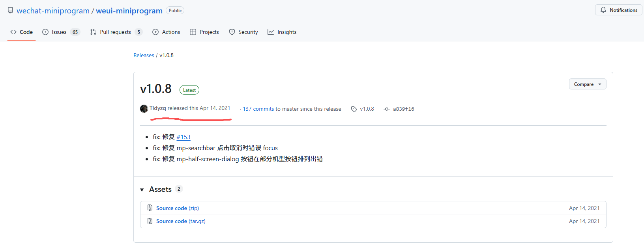Open the 137 commits link
The height and width of the screenshot is (251, 644).
[x=258, y=109]
